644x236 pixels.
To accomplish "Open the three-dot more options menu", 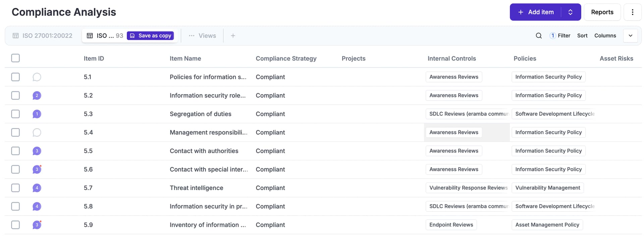I will 632,12.
